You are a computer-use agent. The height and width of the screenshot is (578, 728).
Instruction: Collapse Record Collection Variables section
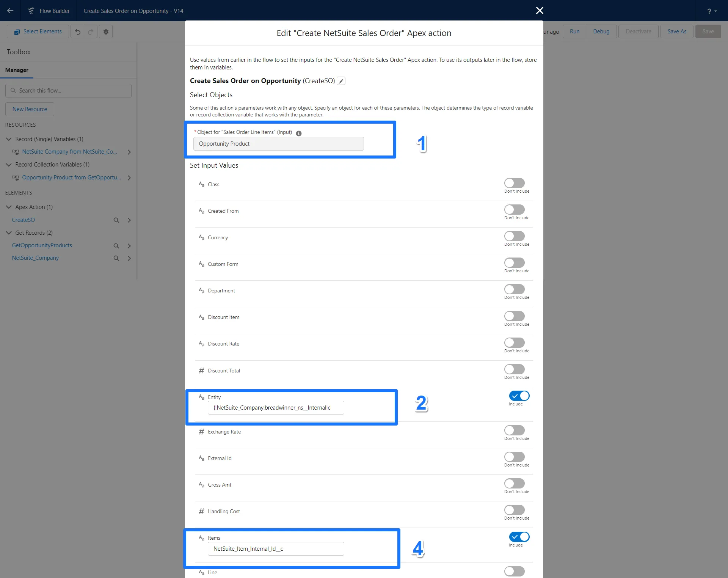pyautogui.click(x=9, y=165)
